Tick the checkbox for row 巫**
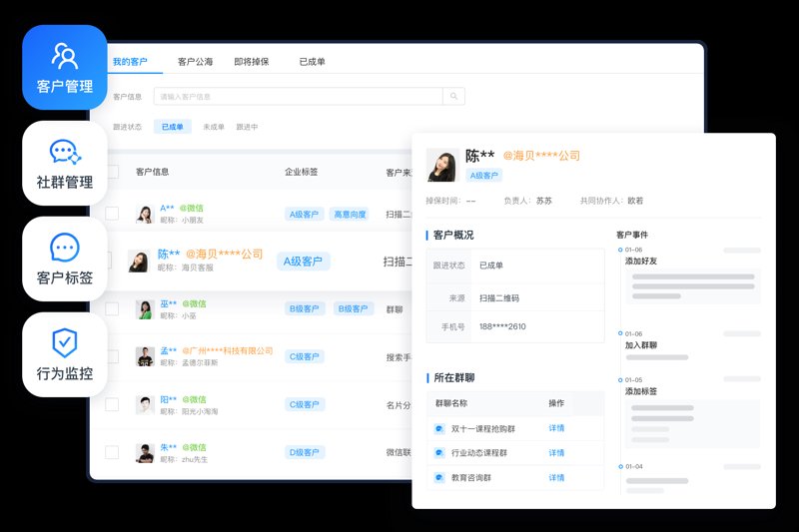This screenshot has width=799, height=532. tap(112, 309)
